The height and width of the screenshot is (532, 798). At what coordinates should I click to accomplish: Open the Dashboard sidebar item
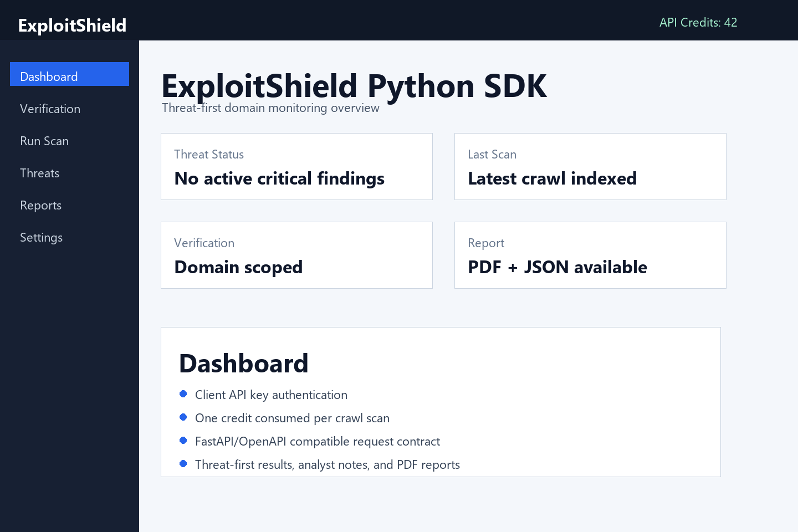[x=69, y=74]
